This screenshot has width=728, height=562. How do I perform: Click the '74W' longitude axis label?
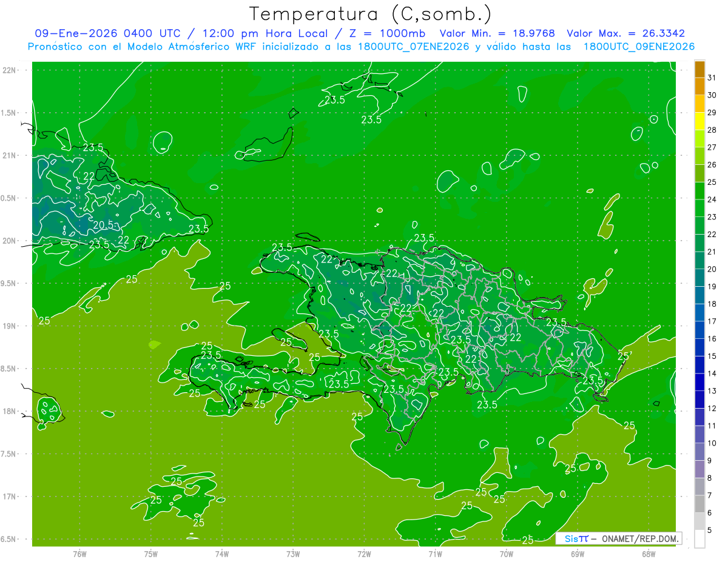tap(221, 554)
